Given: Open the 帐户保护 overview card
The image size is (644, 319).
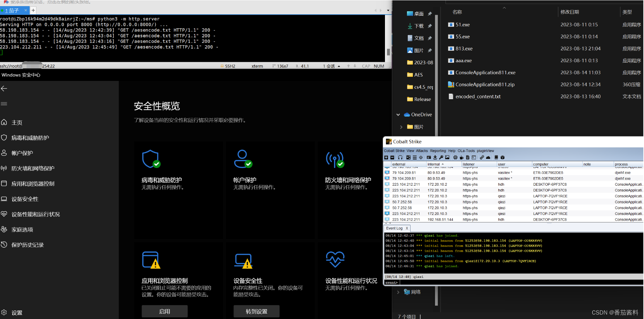Looking at the screenshot, I should point(270,190).
